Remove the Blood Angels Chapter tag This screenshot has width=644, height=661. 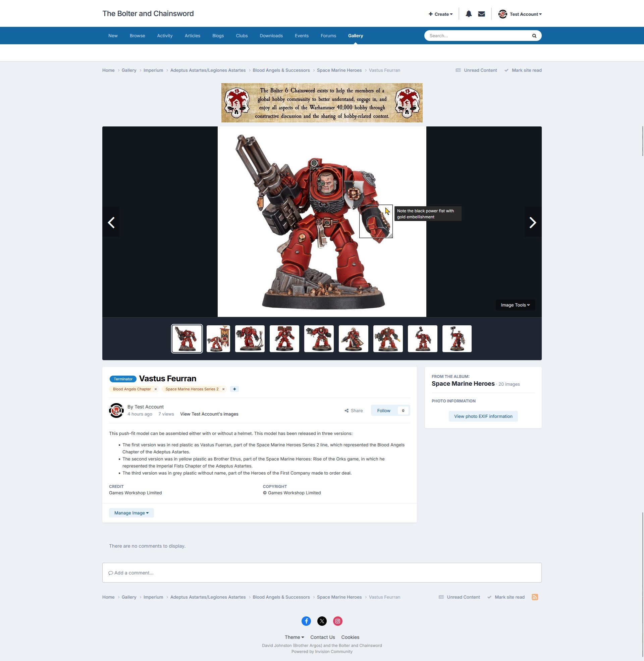pyautogui.click(x=156, y=389)
